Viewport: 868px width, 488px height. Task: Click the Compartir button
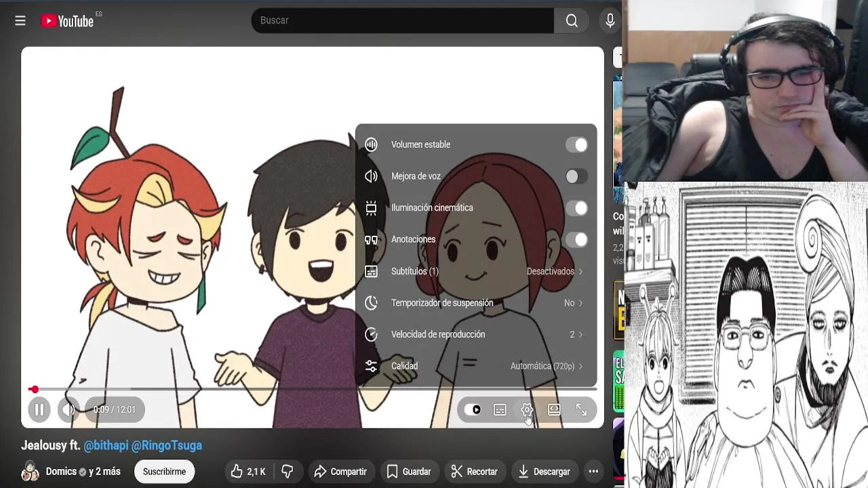pos(340,472)
